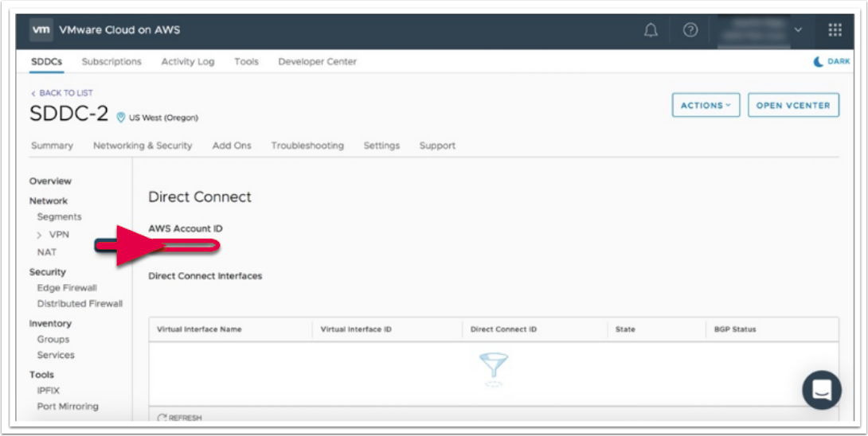Click the VMware vm logo icon
The width and height of the screenshot is (868, 436).
tap(41, 30)
